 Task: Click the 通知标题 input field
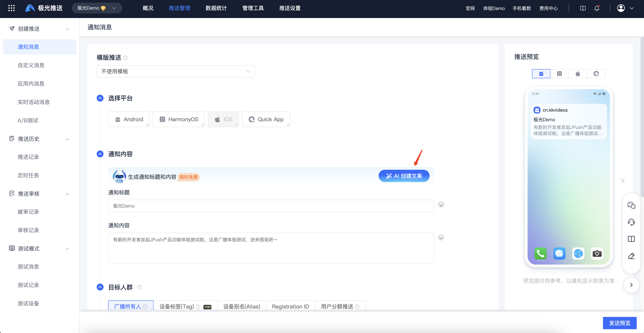click(271, 206)
